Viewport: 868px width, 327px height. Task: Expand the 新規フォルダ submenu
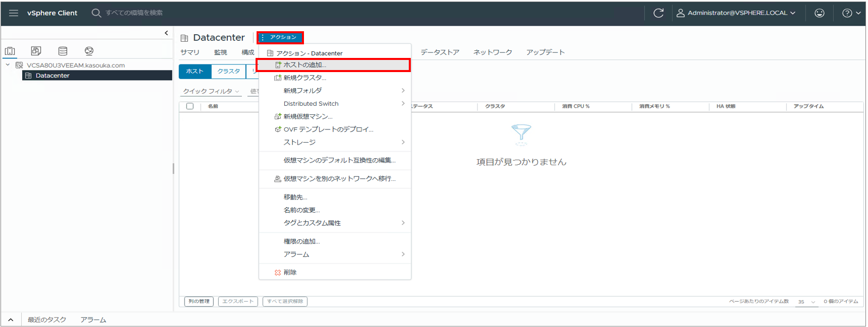[403, 91]
